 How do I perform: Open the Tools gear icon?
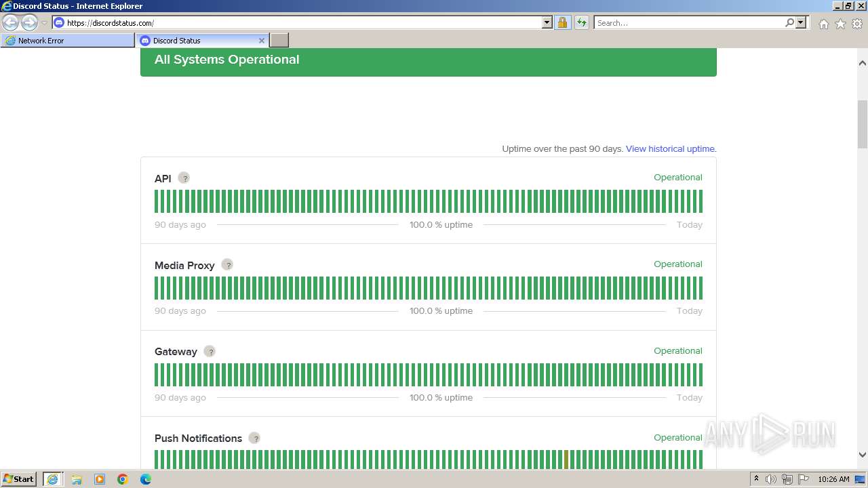tap(857, 24)
